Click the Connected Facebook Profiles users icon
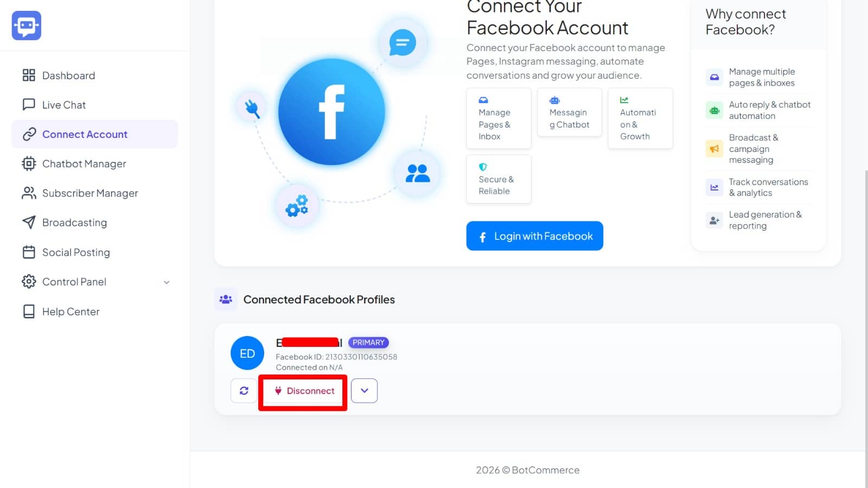The height and width of the screenshot is (488, 868). (226, 300)
